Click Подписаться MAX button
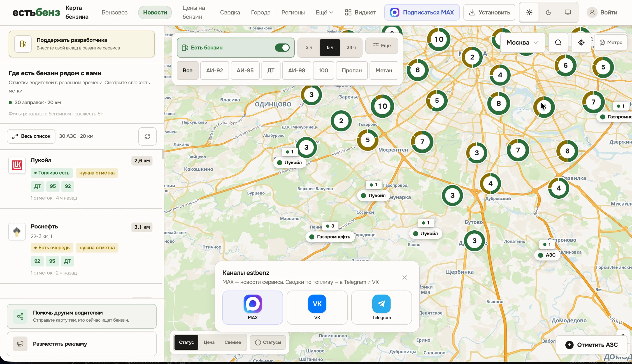 pyautogui.click(x=422, y=12)
